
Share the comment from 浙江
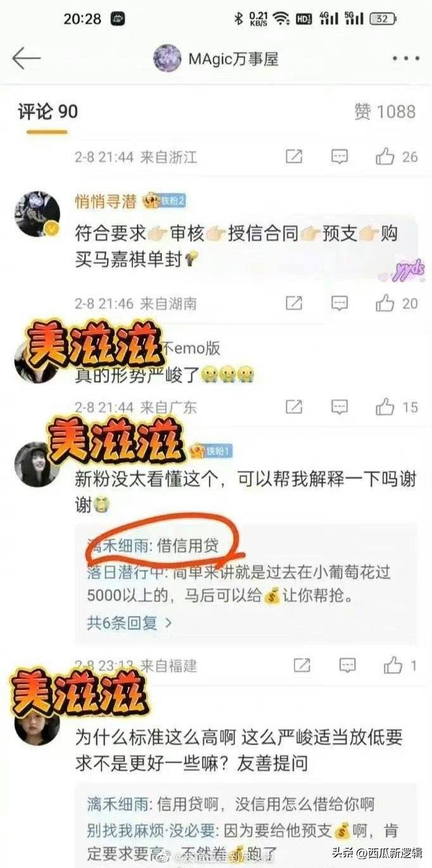(294, 156)
